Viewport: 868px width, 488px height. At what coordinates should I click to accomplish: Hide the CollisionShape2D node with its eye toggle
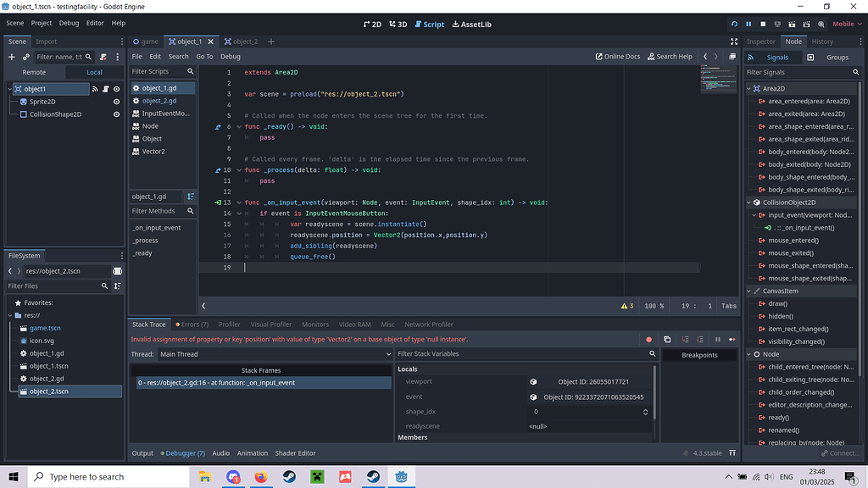coord(116,114)
